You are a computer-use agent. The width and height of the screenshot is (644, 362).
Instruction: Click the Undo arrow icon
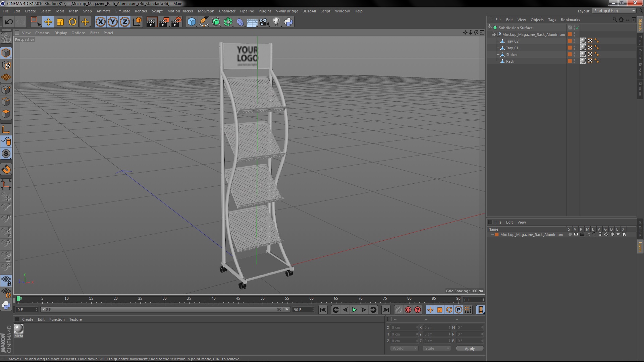pyautogui.click(x=9, y=22)
